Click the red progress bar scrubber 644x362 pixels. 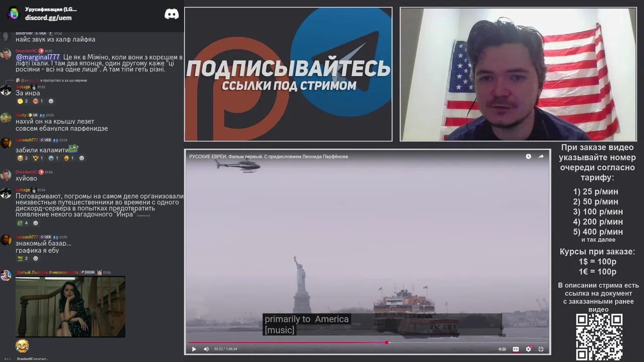[386, 342]
